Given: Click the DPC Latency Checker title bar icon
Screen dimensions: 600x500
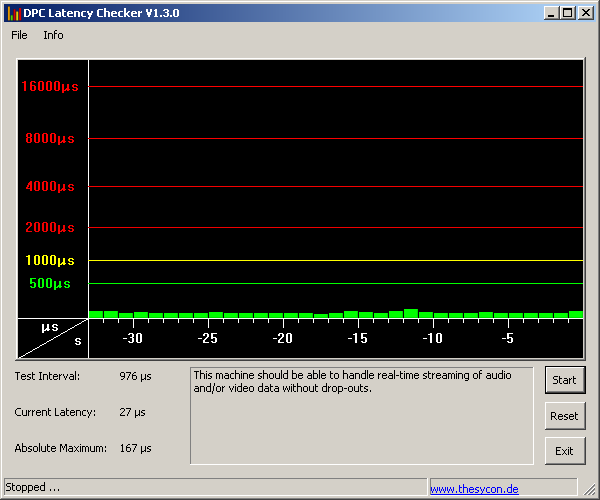Looking at the screenshot, I should (14, 13).
